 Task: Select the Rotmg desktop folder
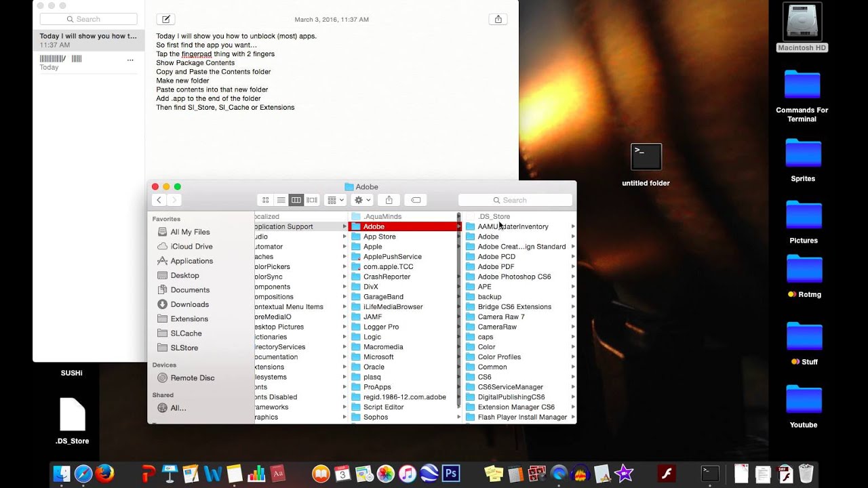pyautogui.click(x=804, y=276)
